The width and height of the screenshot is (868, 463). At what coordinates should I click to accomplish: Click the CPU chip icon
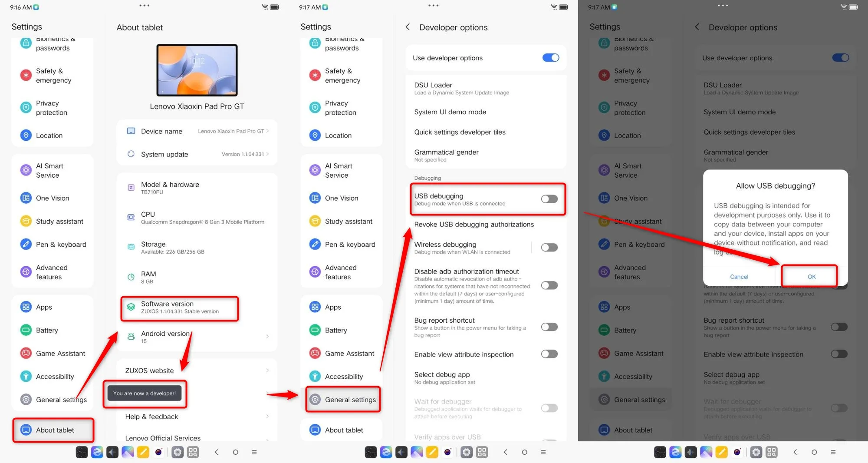point(131,217)
